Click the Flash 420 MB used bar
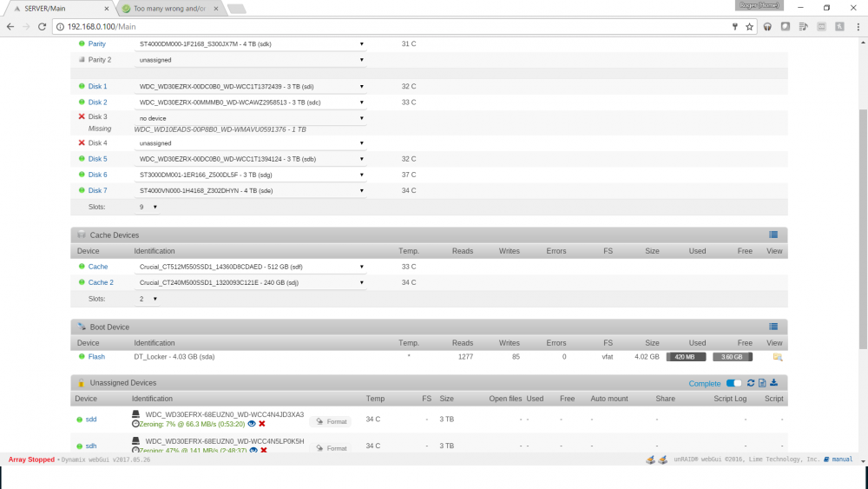Viewport: 868px width, 489px height. point(686,357)
